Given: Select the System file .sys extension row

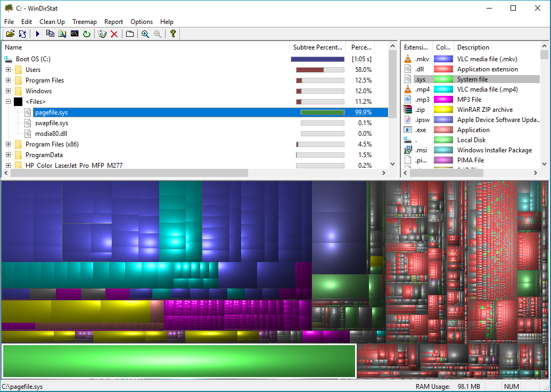Looking at the screenshot, I should [471, 79].
